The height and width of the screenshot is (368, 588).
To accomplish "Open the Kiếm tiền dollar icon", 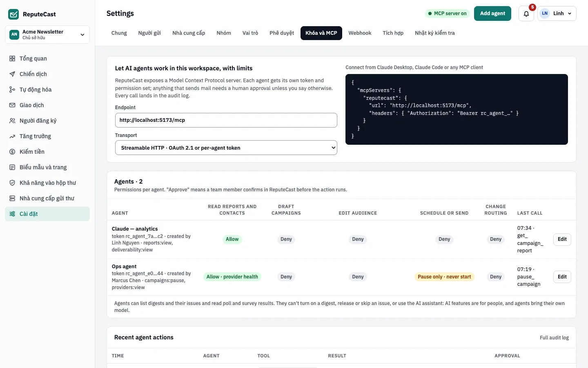I will pos(12,152).
